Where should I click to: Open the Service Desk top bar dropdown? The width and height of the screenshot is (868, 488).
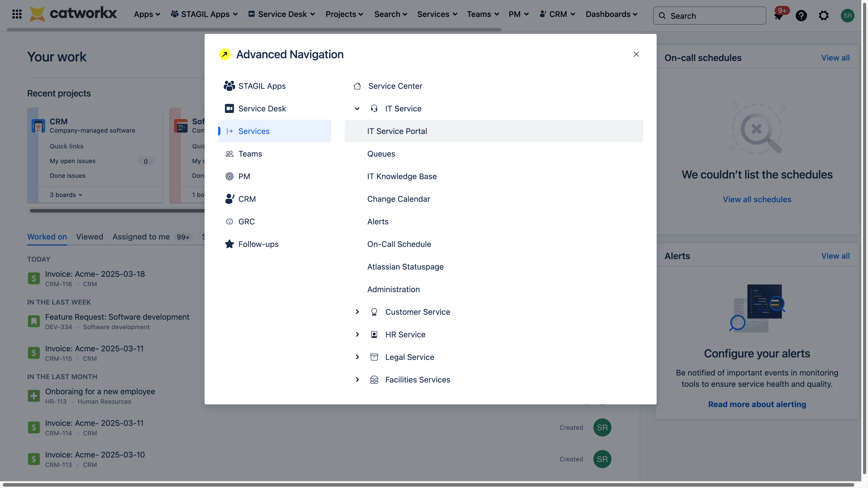coord(282,14)
